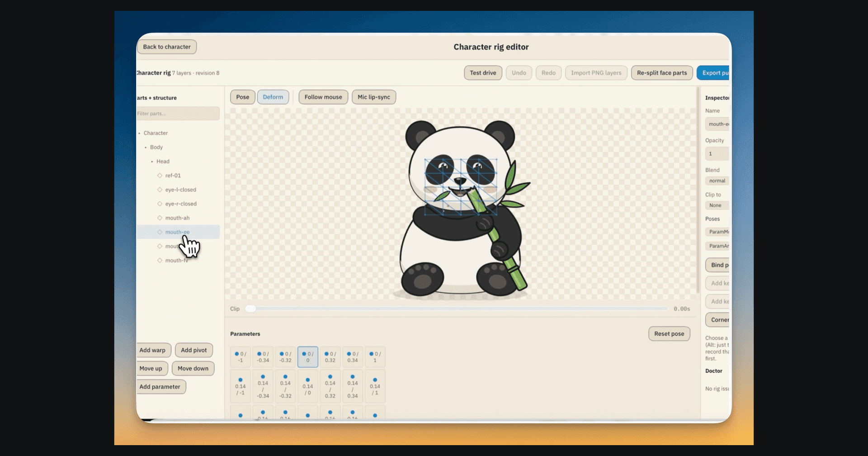
Task: Collapse the Character tree node
Action: coord(139,133)
